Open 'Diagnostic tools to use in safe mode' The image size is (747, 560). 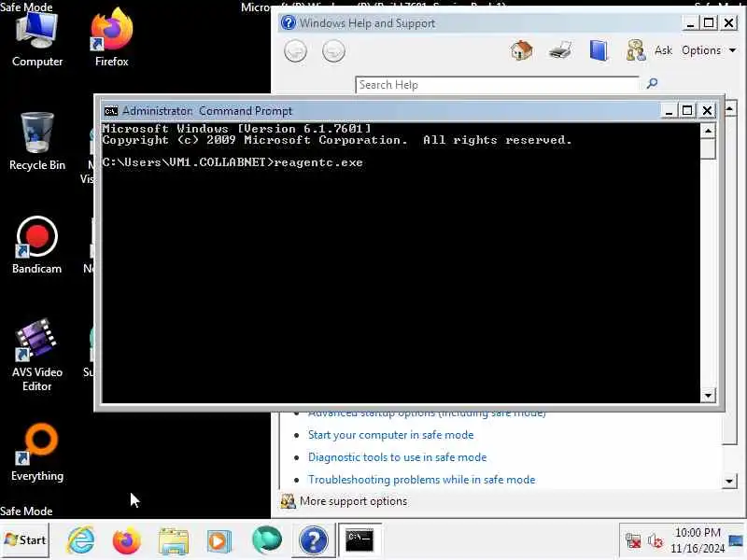398,457
